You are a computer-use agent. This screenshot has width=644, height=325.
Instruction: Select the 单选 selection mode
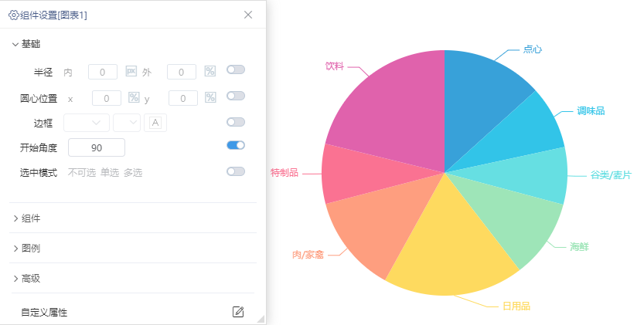tap(110, 173)
